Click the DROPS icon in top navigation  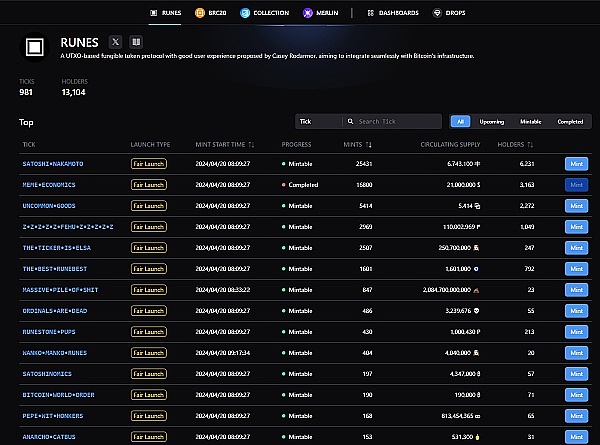click(436, 13)
